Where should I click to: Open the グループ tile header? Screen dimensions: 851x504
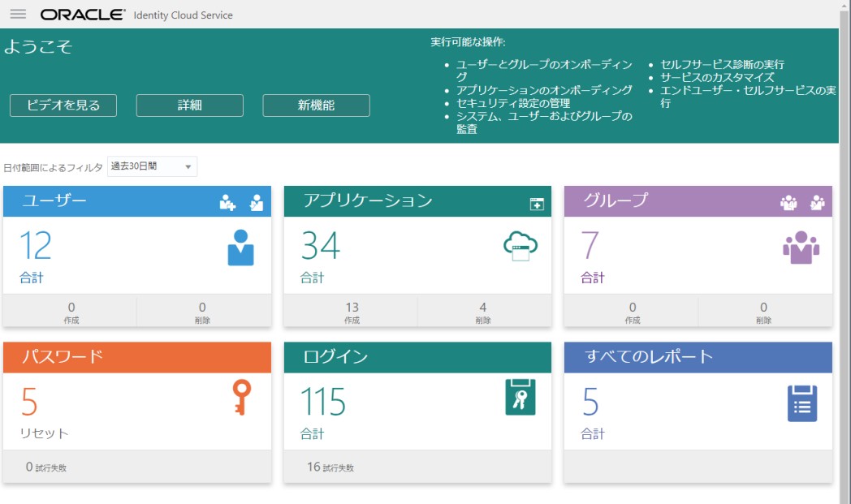coord(698,201)
